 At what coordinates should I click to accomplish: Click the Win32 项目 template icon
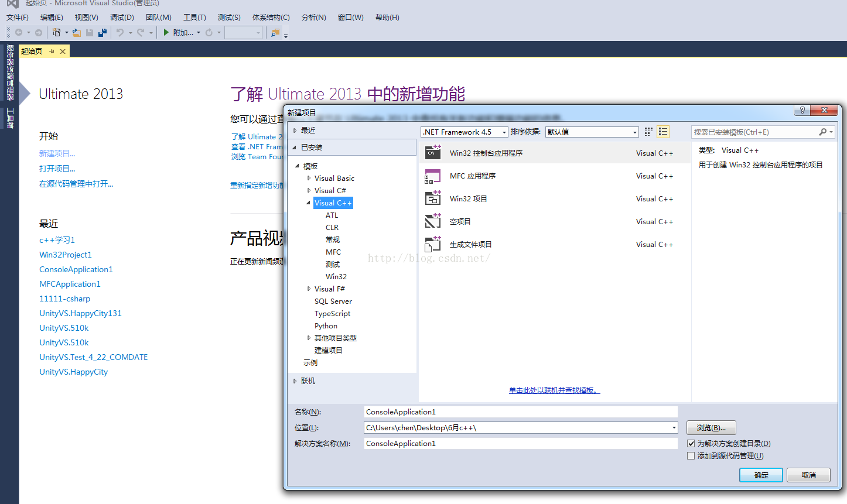pyautogui.click(x=433, y=198)
